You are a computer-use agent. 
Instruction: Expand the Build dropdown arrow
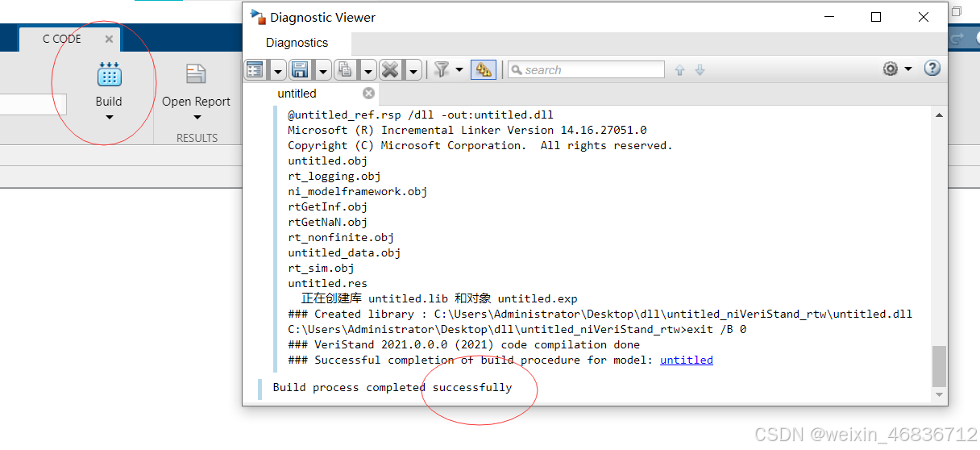(x=109, y=118)
